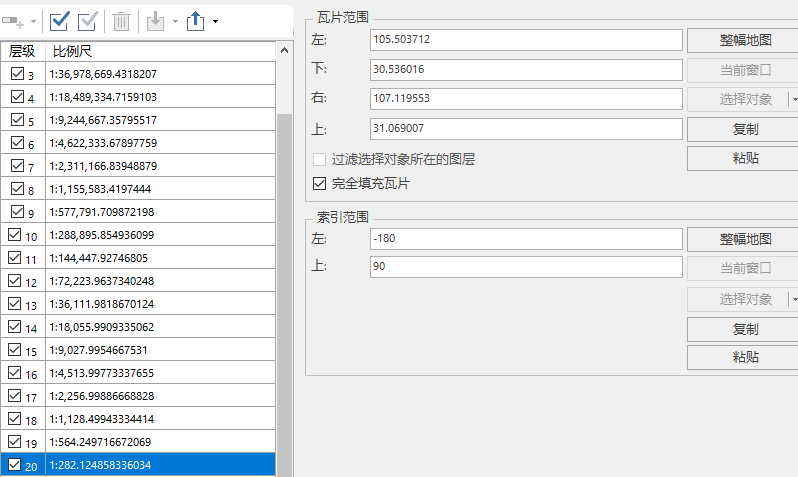Viewport: 798px width, 477px height.
Task: Click the import scales down-arrow icon
Action: pyautogui.click(x=155, y=21)
